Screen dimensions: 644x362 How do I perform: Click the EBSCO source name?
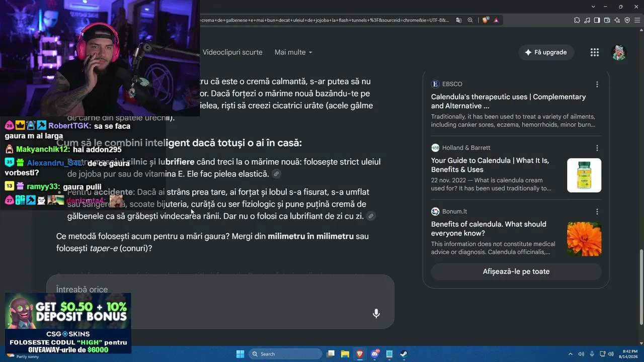pos(452,84)
